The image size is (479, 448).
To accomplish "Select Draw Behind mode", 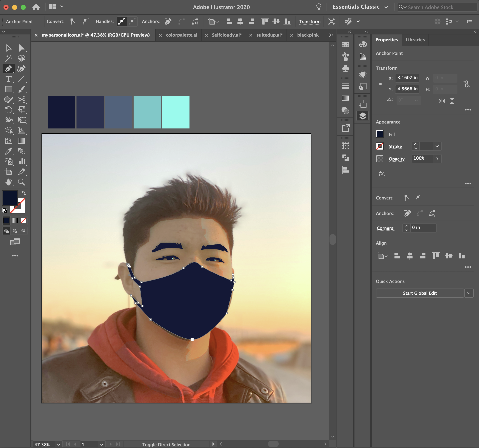I will [15, 231].
